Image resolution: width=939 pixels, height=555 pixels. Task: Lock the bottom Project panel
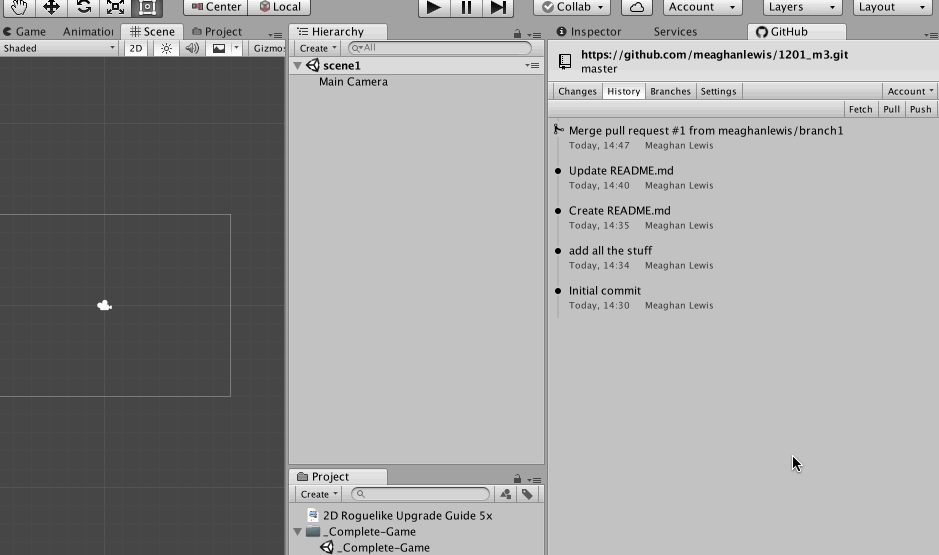[517, 479]
